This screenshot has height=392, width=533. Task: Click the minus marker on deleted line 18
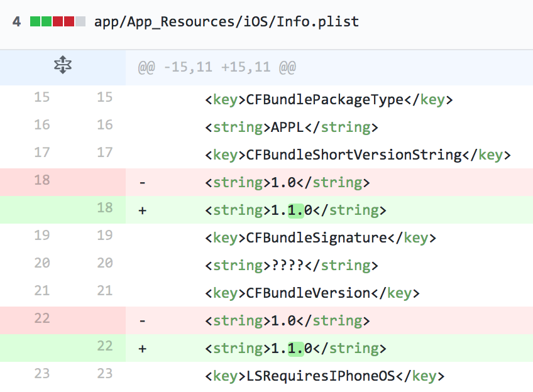142,182
